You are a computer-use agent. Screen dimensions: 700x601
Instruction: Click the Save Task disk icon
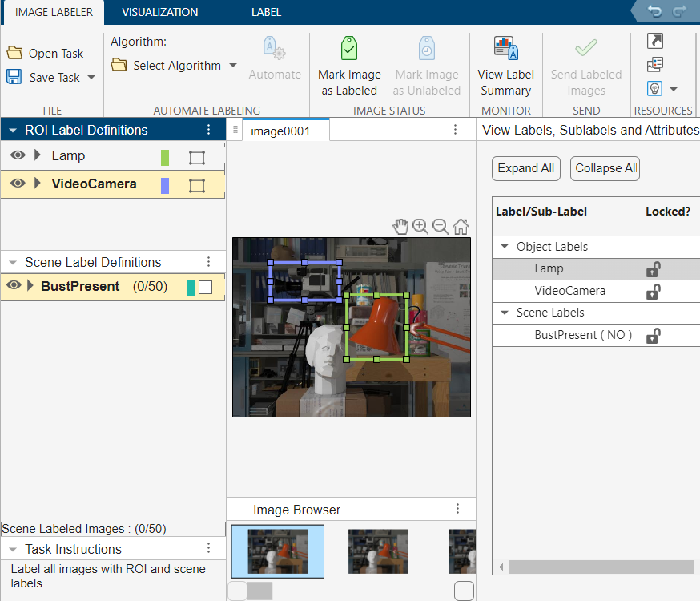click(14, 77)
